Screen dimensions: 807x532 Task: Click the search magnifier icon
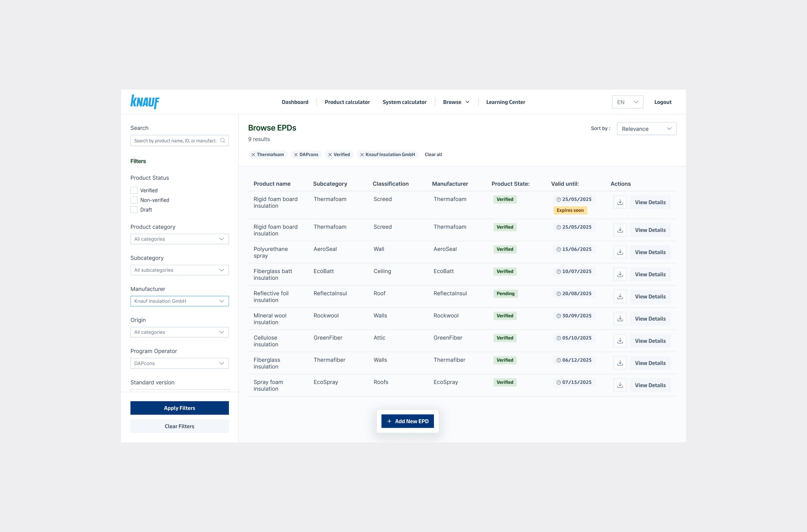223,140
